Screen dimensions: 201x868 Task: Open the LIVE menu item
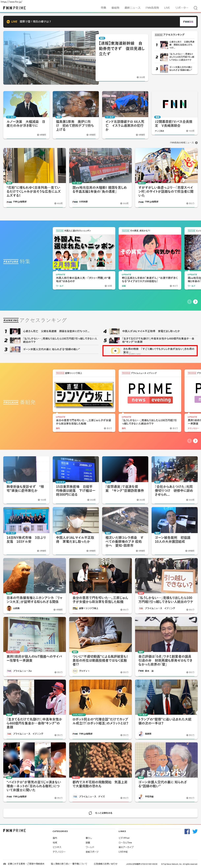[x=167, y=8]
